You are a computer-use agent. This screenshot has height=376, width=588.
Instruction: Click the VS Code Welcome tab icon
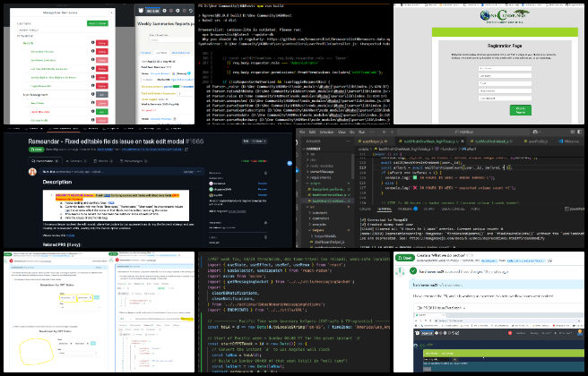[x=561, y=141]
